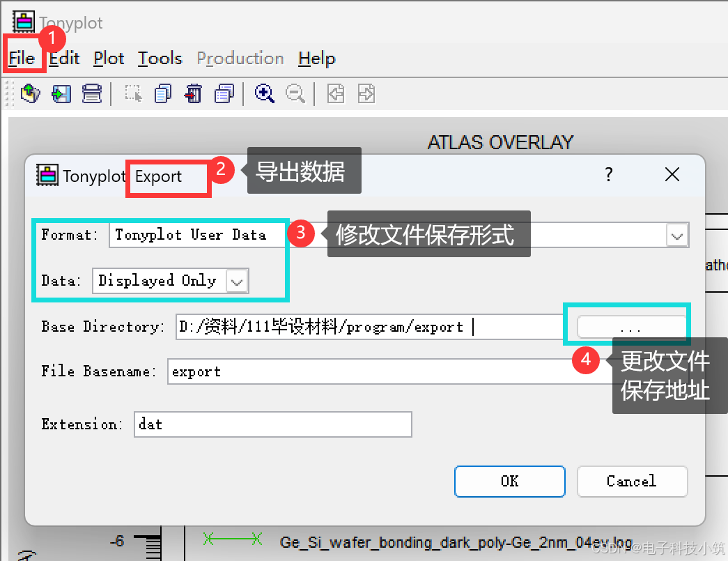
Task: Open the File menu
Action: (22, 59)
